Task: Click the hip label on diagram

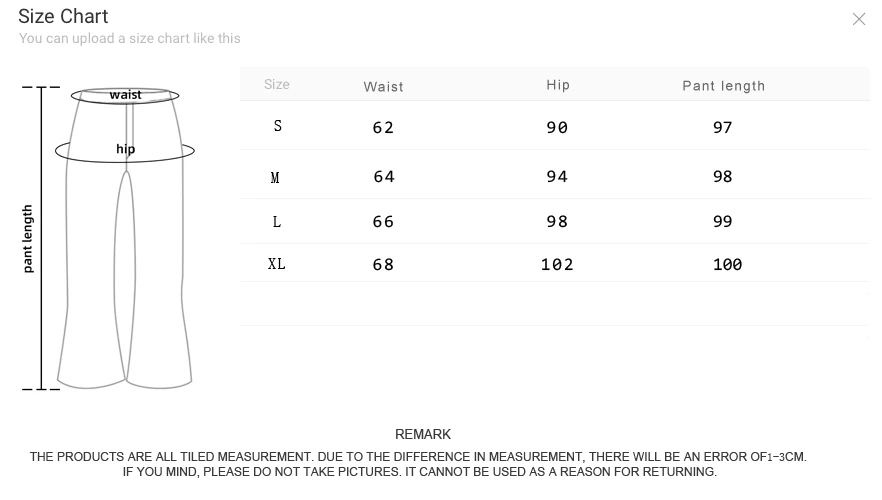Action: 125,149
